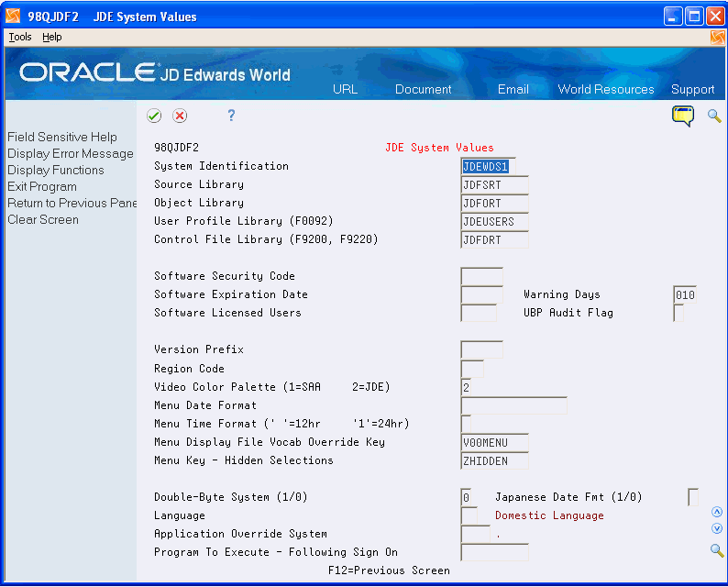Click the Language input field

(469, 516)
